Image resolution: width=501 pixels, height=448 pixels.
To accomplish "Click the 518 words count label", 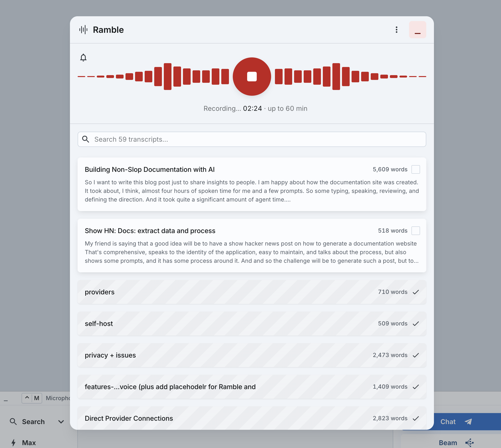I will click(393, 231).
